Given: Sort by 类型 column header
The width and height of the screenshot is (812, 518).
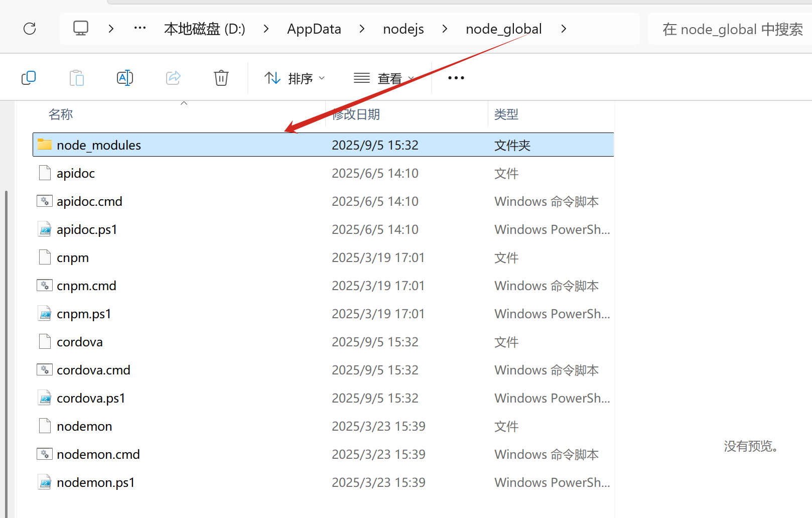Looking at the screenshot, I should click(x=506, y=114).
